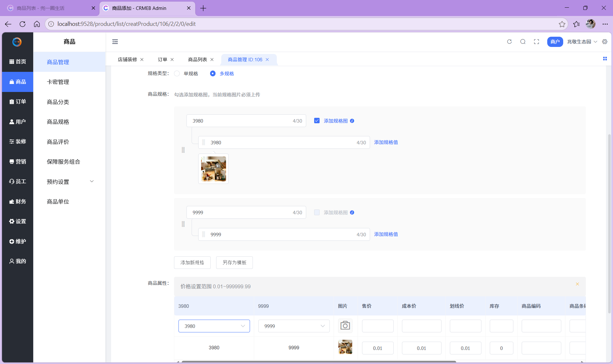Click the spec image thumbnail under 3980
The width and height of the screenshot is (613, 364).
click(213, 169)
